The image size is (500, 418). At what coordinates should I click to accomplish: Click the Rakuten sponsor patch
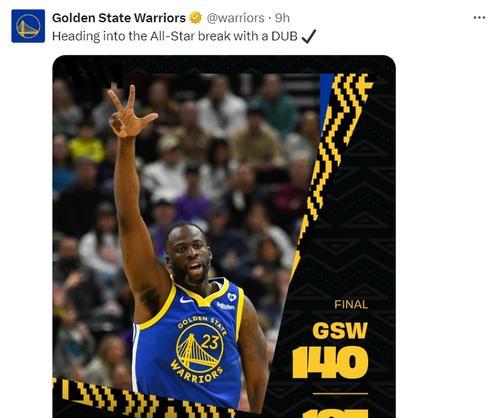point(225,306)
